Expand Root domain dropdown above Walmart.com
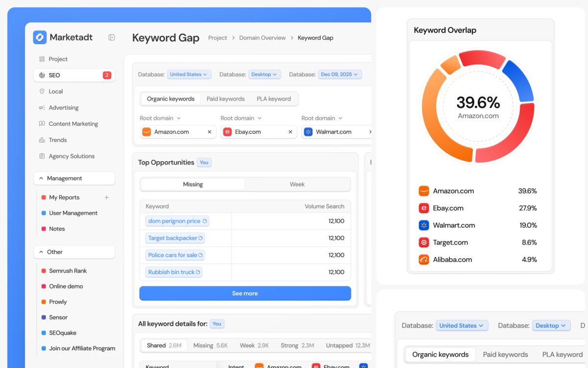 click(x=322, y=118)
